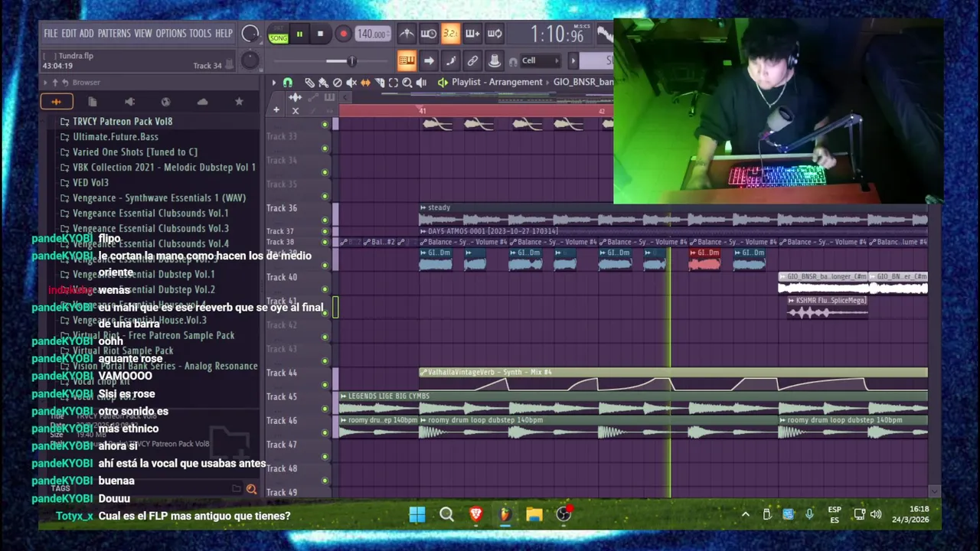Mute Track 46 using its green LED
The height and width of the screenshot is (551, 980).
[325, 433]
